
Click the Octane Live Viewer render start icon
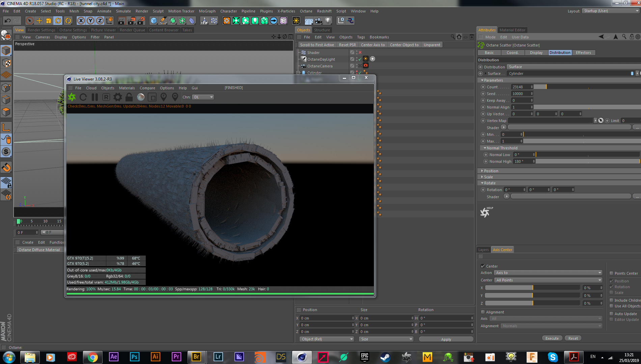[72, 97]
